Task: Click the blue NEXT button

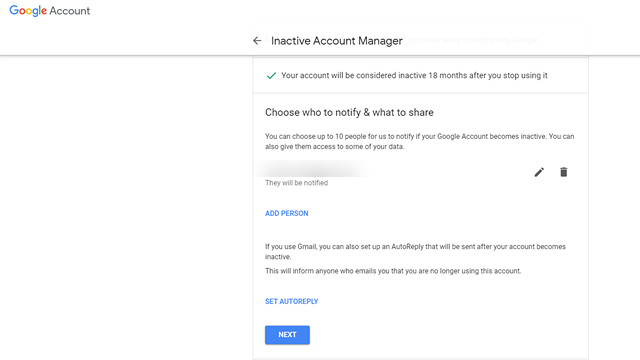Action: (x=287, y=335)
